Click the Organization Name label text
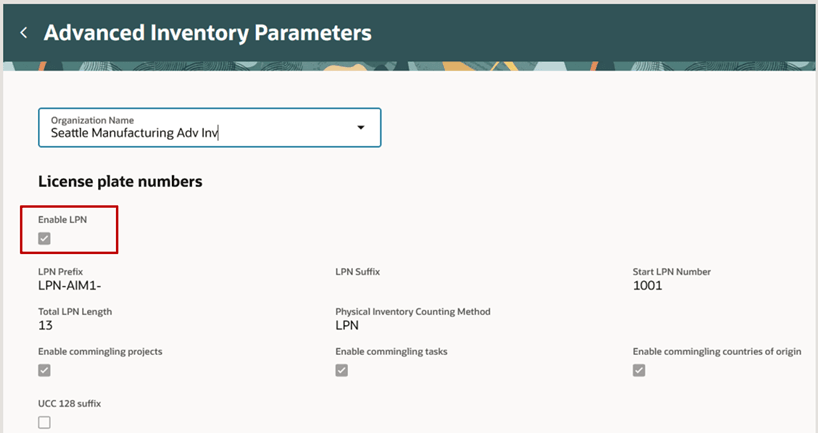This screenshot has height=433, width=818. (x=92, y=120)
